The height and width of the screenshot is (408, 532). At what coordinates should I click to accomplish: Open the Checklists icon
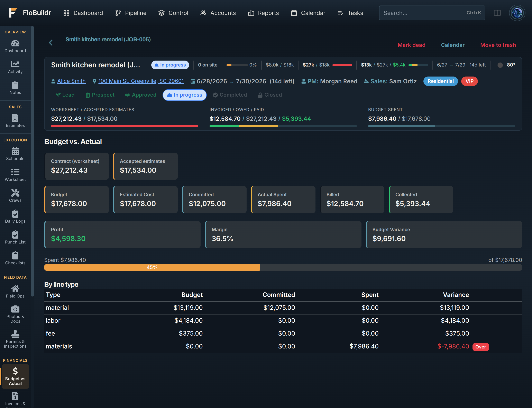(x=15, y=256)
